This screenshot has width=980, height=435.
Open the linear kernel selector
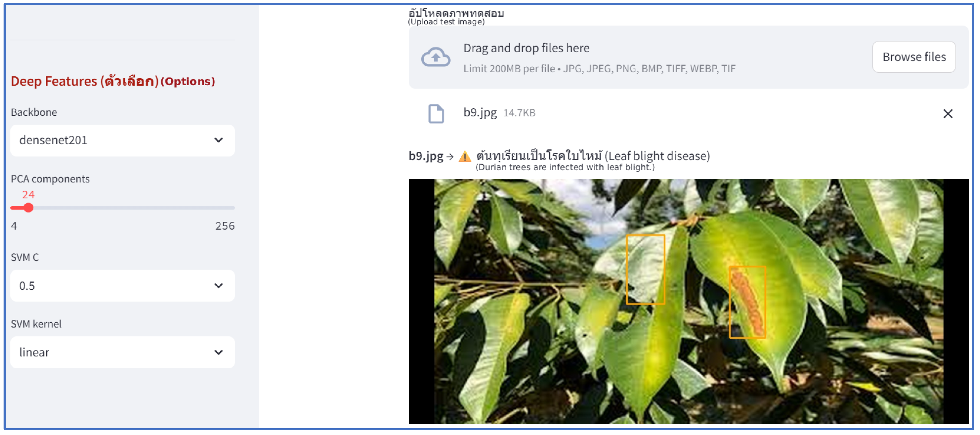(x=123, y=352)
